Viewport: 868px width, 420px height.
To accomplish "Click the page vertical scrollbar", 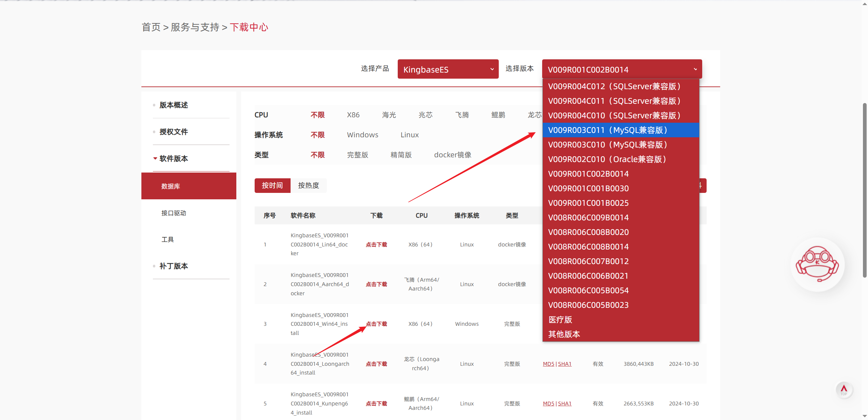I will pos(864,190).
